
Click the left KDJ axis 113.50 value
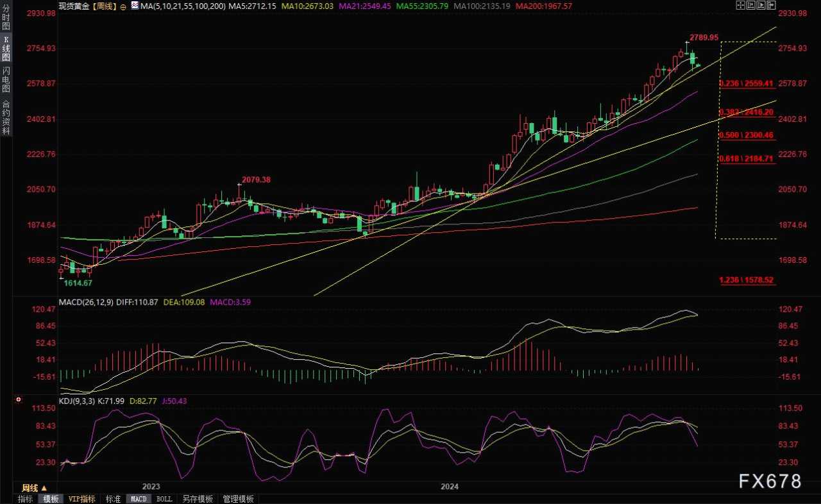coord(44,408)
